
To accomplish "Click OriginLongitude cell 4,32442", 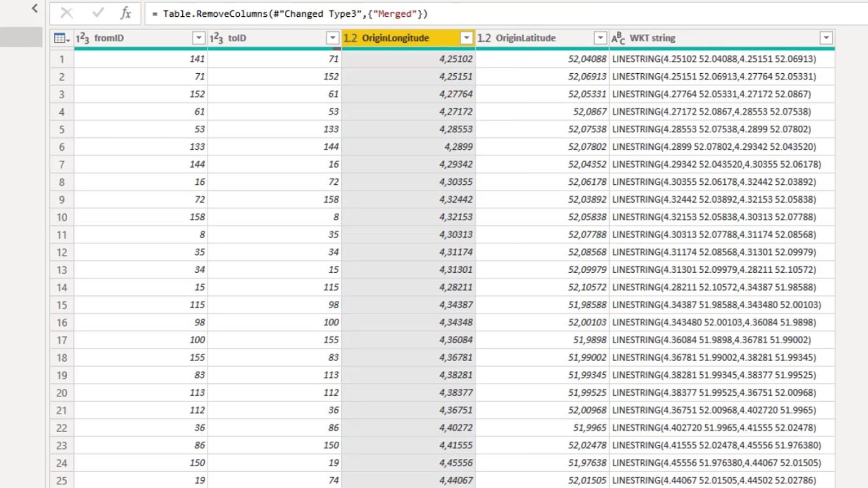I will coord(409,200).
